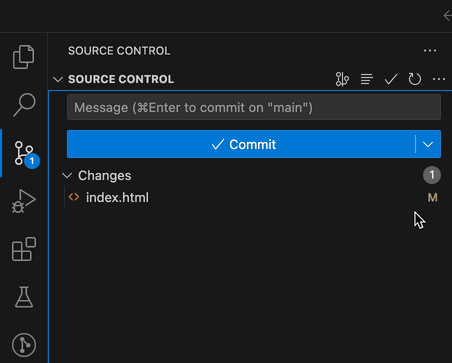
Task: Open the Git graph circular icon
Action: tap(24, 345)
